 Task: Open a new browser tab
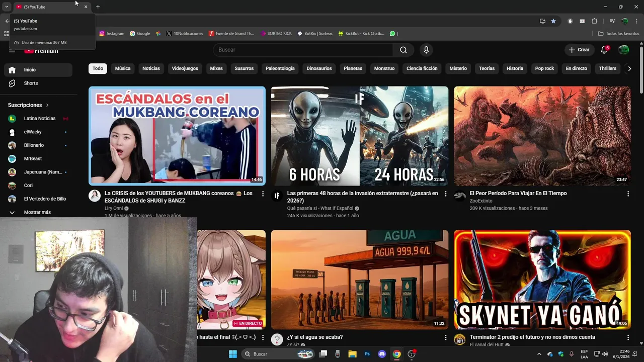click(98, 7)
